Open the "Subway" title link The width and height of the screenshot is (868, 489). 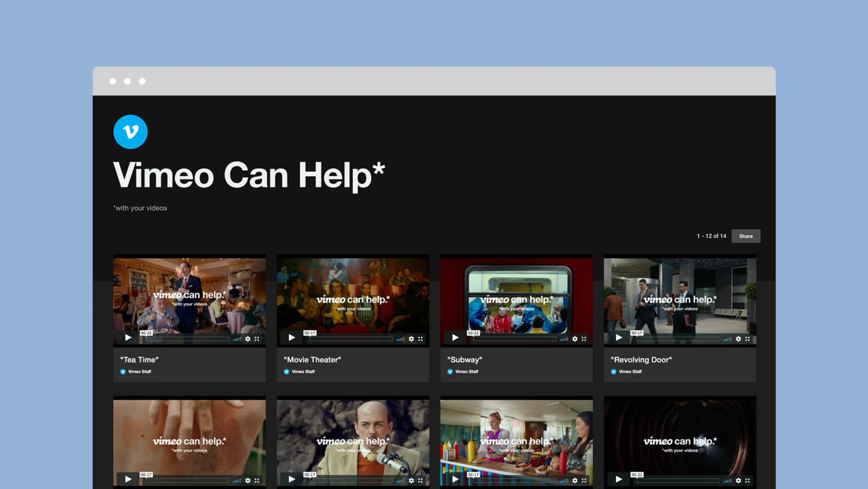tap(464, 359)
